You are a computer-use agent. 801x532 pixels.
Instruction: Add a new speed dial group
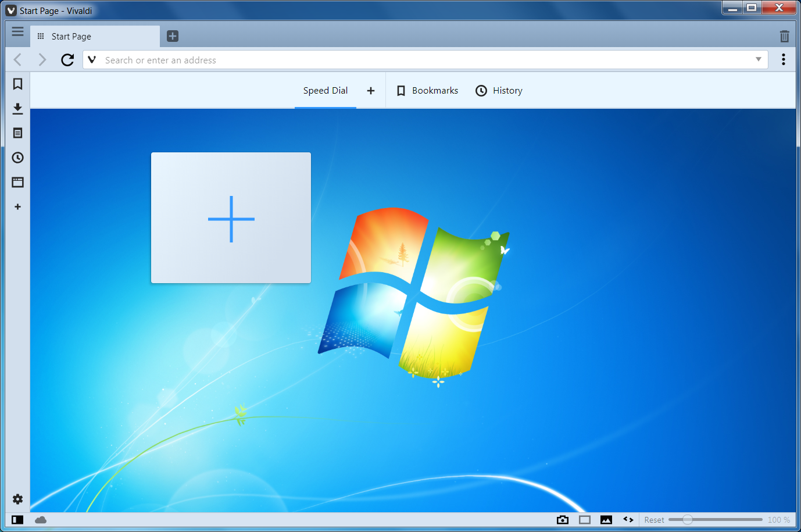pyautogui.click(x=371, y=91)
